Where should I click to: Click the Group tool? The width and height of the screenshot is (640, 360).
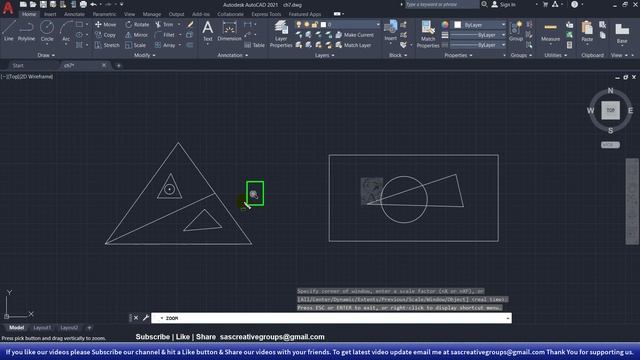pos(516,32)
